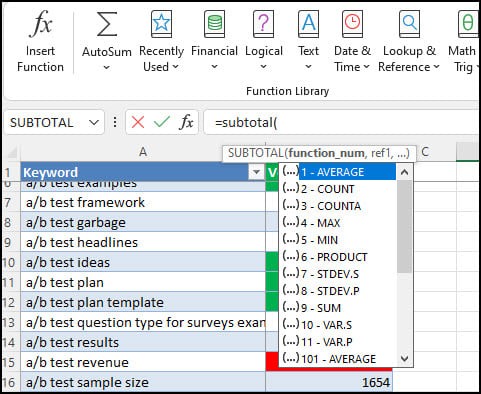Open the Text functions icon

pyautogui.click(x=308, y=23)
